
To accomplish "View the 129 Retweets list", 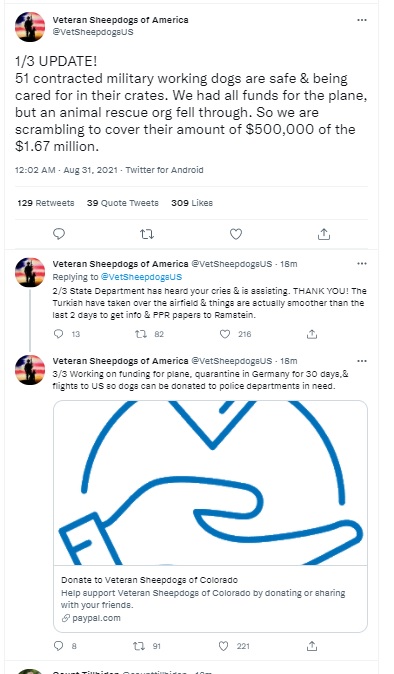I will point(46,203).
